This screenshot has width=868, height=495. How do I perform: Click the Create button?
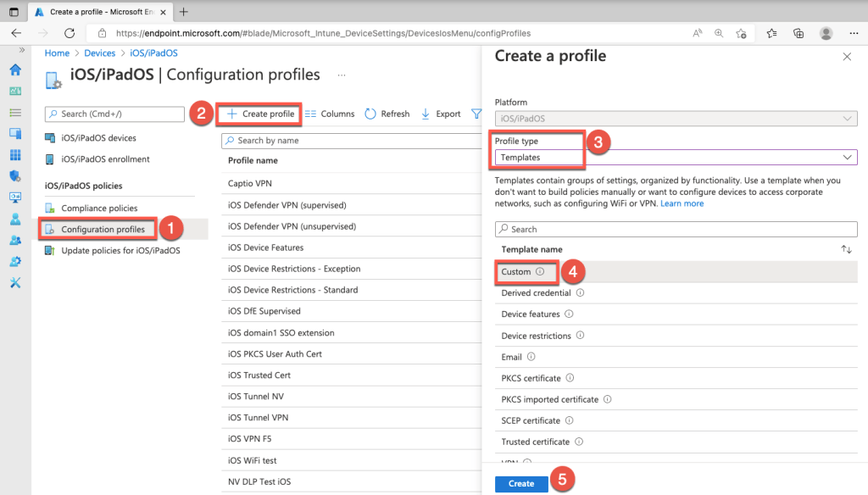click(520, 483)
